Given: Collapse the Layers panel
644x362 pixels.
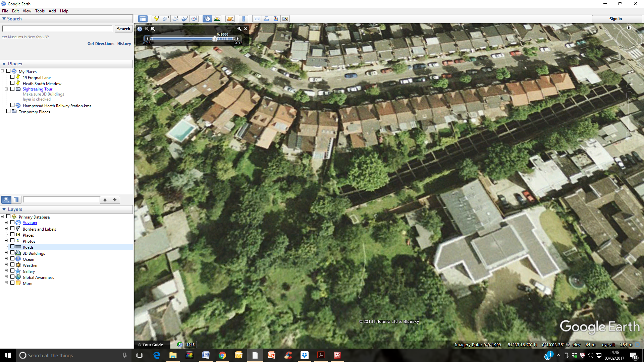Looking at the screenshot, I should tap(4, 209).
